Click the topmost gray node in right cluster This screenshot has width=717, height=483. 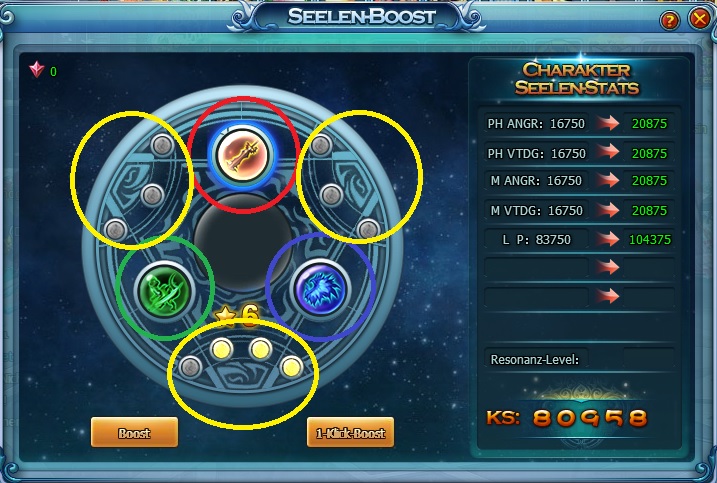click(x=321, y=145)
